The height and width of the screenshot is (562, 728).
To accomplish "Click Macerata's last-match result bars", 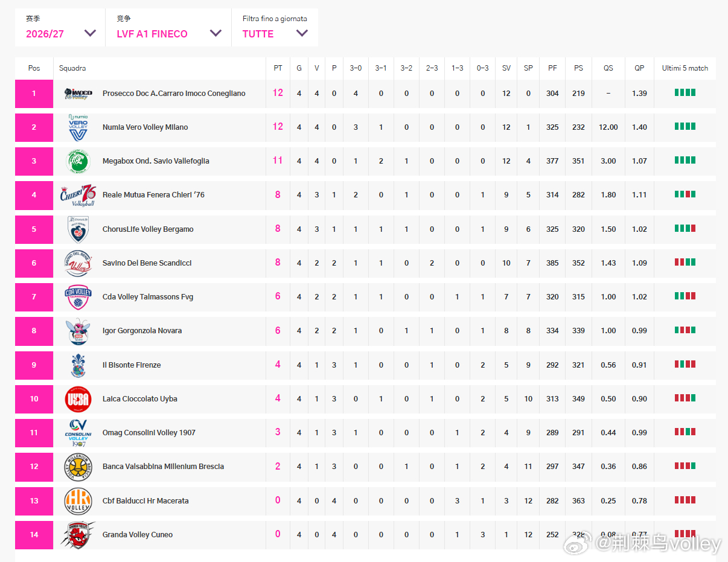I will click(685, 500).
